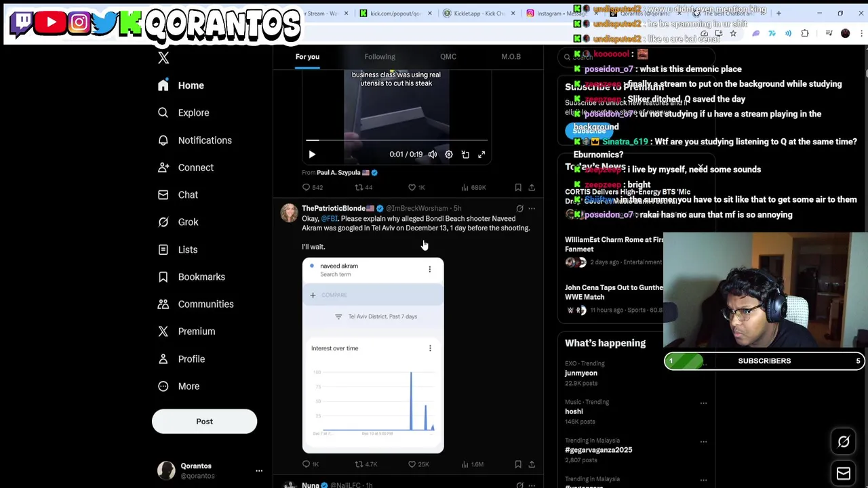
Task: Mute the video using the speaker icon
Action: [433, 155]
